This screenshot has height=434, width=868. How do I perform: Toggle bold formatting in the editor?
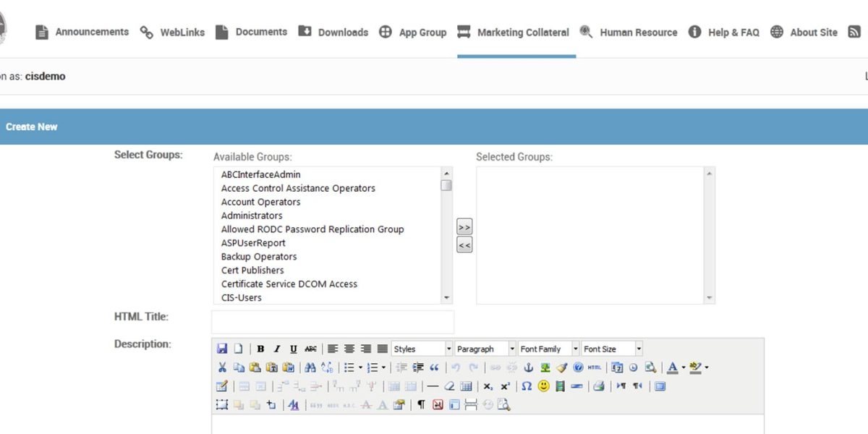pyautogui.click(x=260, y=348)
